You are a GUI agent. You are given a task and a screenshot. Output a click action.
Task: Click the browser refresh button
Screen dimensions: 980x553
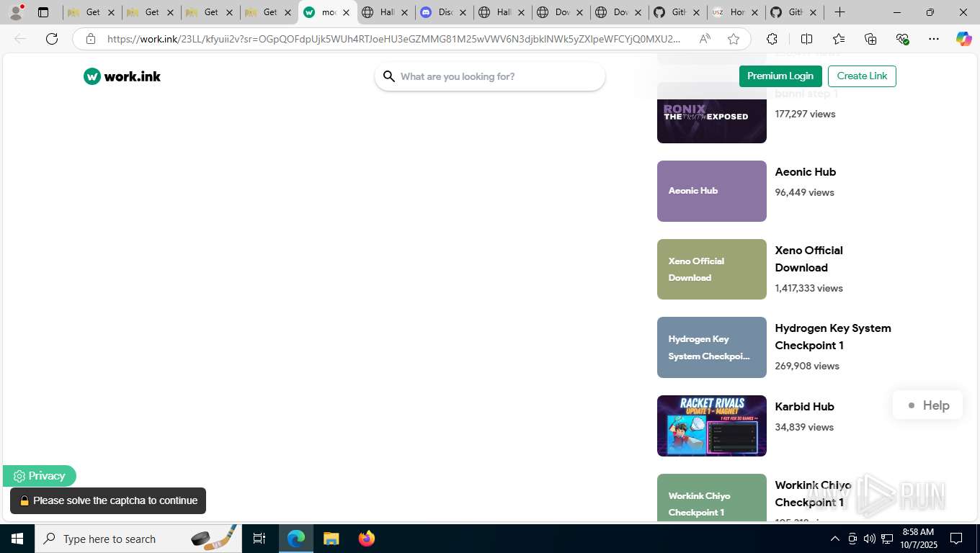(52, 39)
